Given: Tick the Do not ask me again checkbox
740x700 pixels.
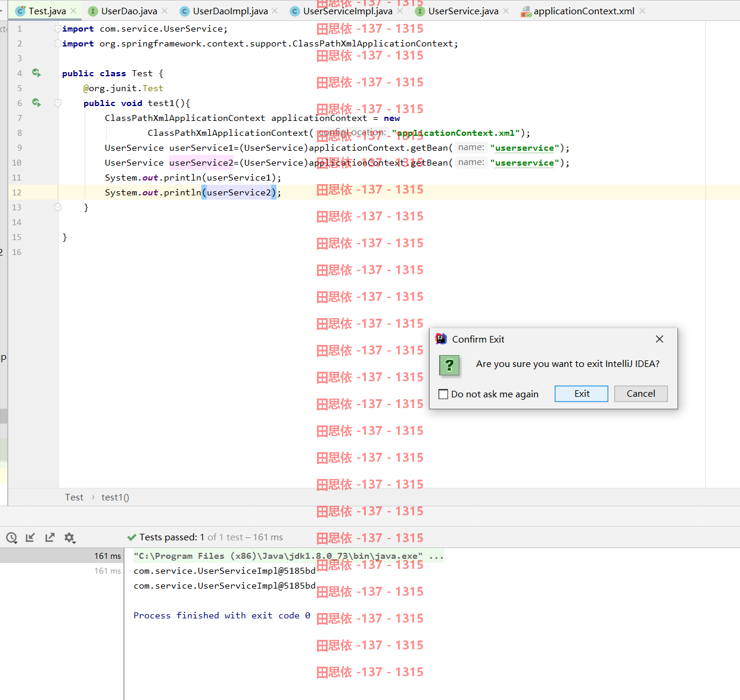Looking at the screenshot, I should (x=443, y=394).
